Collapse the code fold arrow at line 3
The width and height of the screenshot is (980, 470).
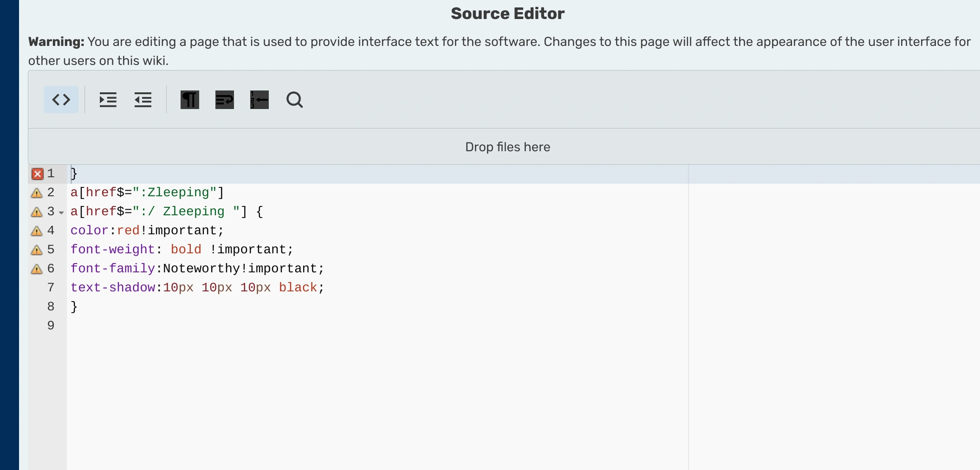pos(61,212)
